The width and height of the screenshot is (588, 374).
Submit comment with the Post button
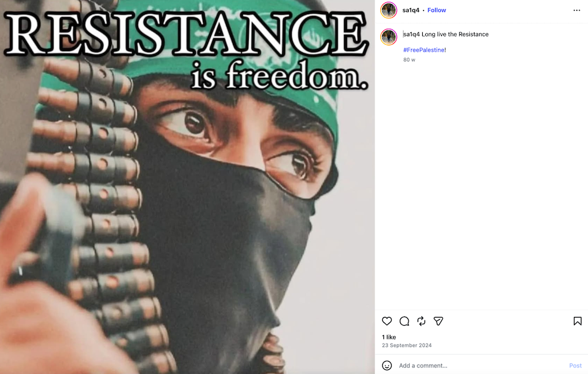tap(575, 365)
